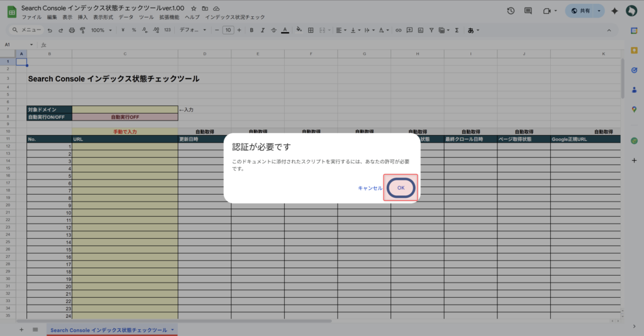Open the comments panel icon
644x336 pixels.
click(x=528, y=11)
